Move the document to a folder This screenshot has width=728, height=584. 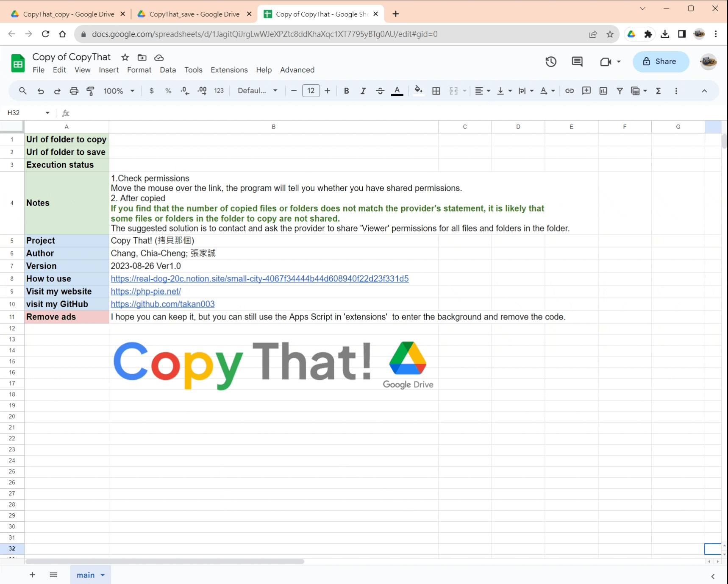click(x=142, y=57)
